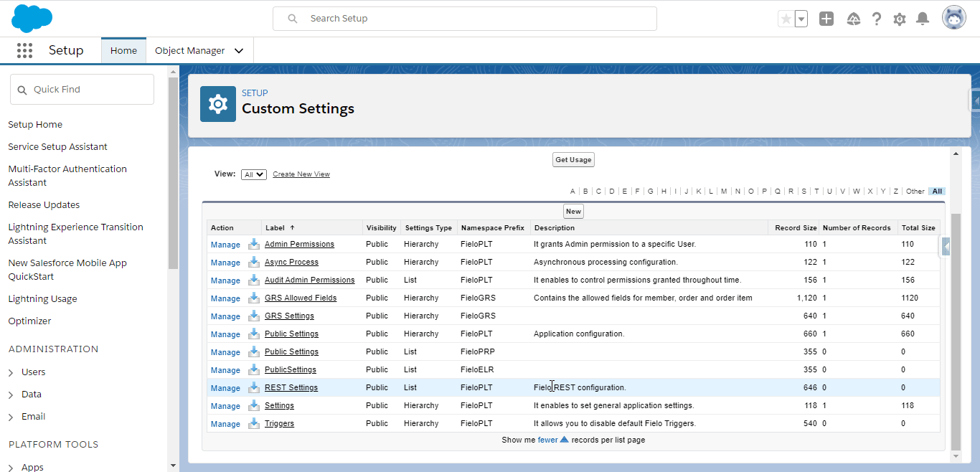Click the Quick Find search icon

pyautogui.click(x=22, y=90)
